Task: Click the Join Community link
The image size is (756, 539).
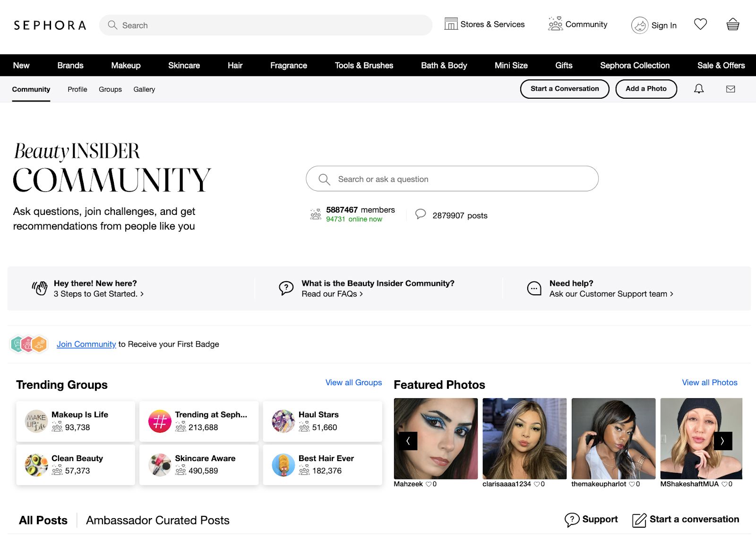Action: (x=86, y=344)
